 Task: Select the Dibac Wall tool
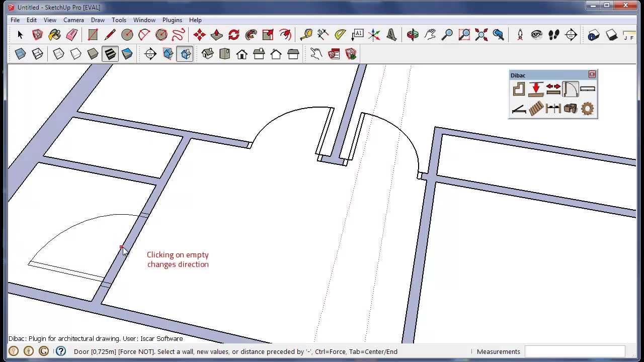(x=519, y=89)
